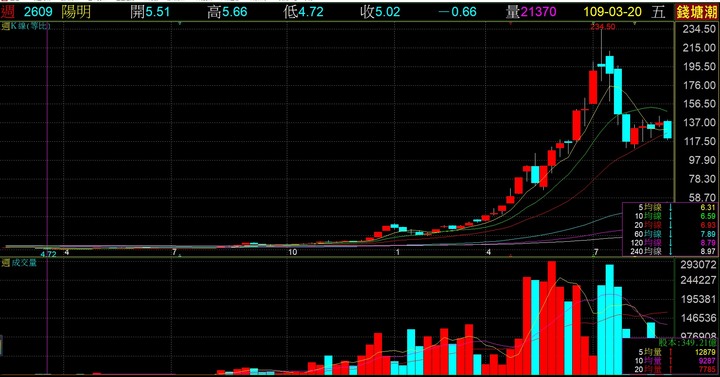Click price axis label 78.30
Image resolution: width=720 pixels, height=377 pixels.
click(x=702, y=179)
